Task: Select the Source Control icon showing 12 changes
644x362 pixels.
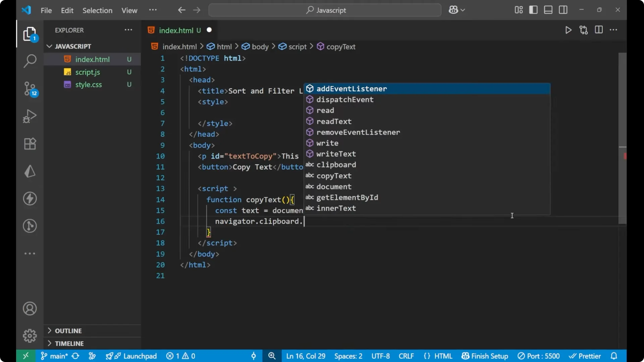Action: [30, 89]
